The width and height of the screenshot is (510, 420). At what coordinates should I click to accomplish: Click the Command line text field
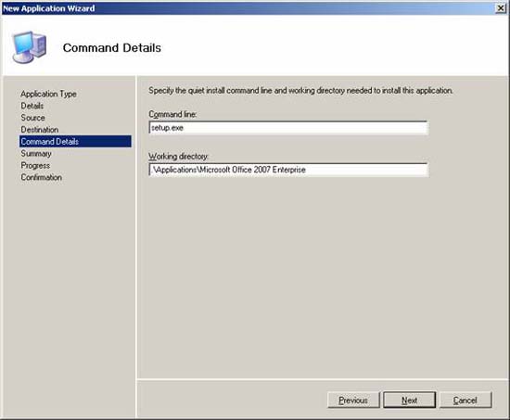tap(288, 128)
